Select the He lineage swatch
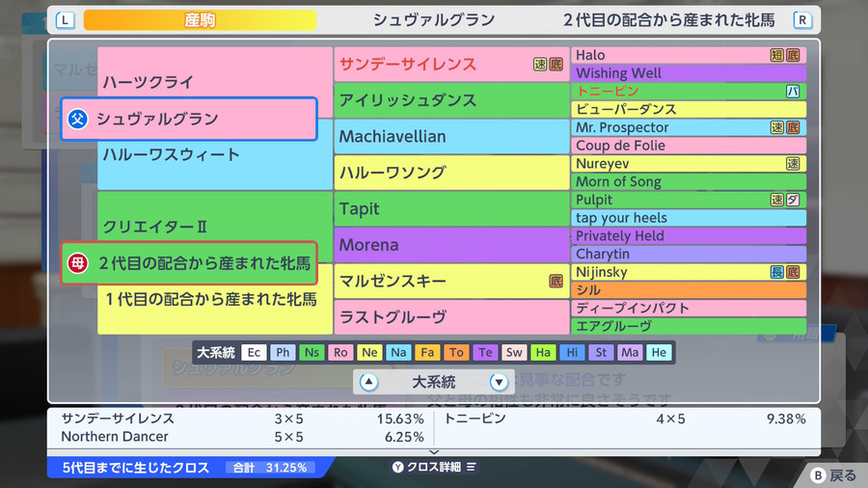 (x=659, y=352)
